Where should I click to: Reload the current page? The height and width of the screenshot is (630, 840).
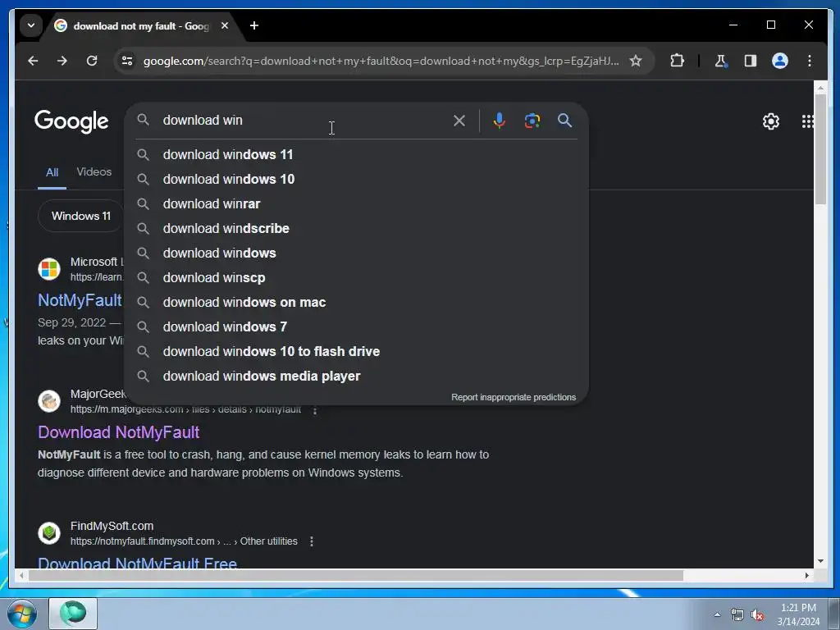(92, 61)
